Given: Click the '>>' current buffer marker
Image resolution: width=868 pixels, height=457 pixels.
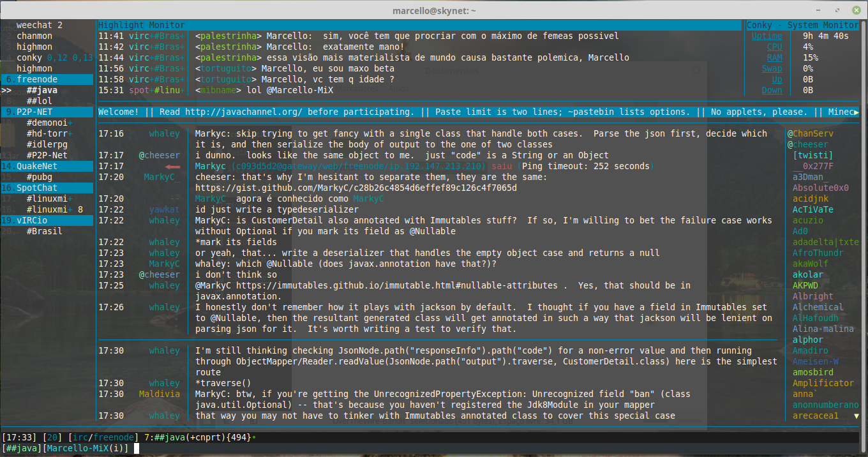Looking at the screenshot, I should click(x=6, y=90).
